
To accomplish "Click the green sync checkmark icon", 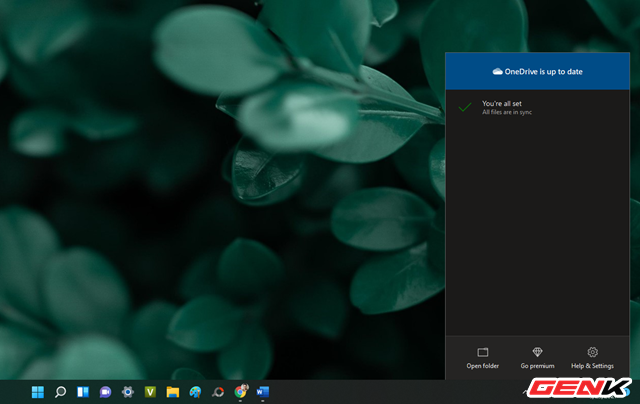I will 465,107.
